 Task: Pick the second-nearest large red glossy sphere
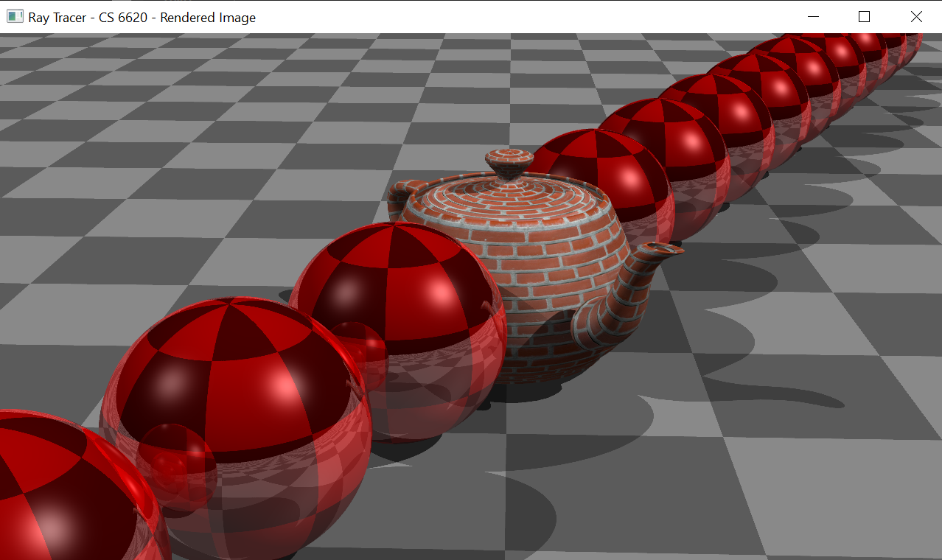pyautogui.click(x=236, y=391)
